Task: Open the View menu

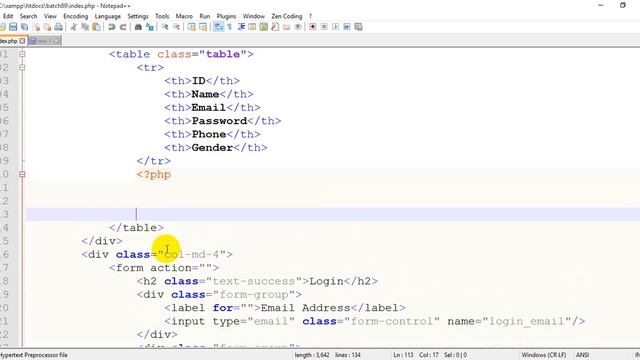Action: click(50, 16)
